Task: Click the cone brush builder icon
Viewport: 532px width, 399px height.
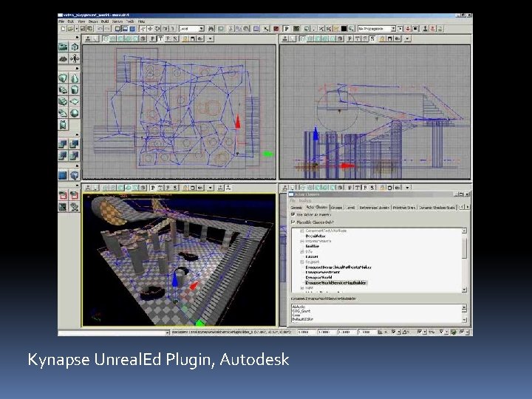Action: (75, 78)
